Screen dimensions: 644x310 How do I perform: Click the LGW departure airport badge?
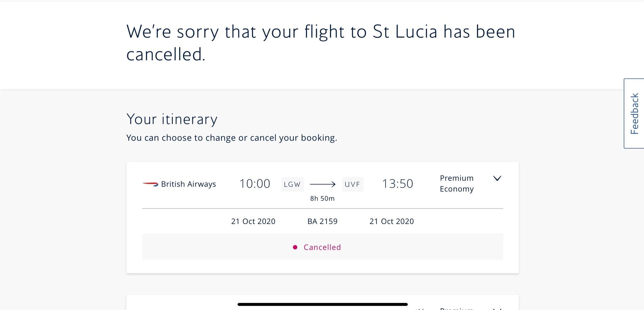tap(292, 184)
